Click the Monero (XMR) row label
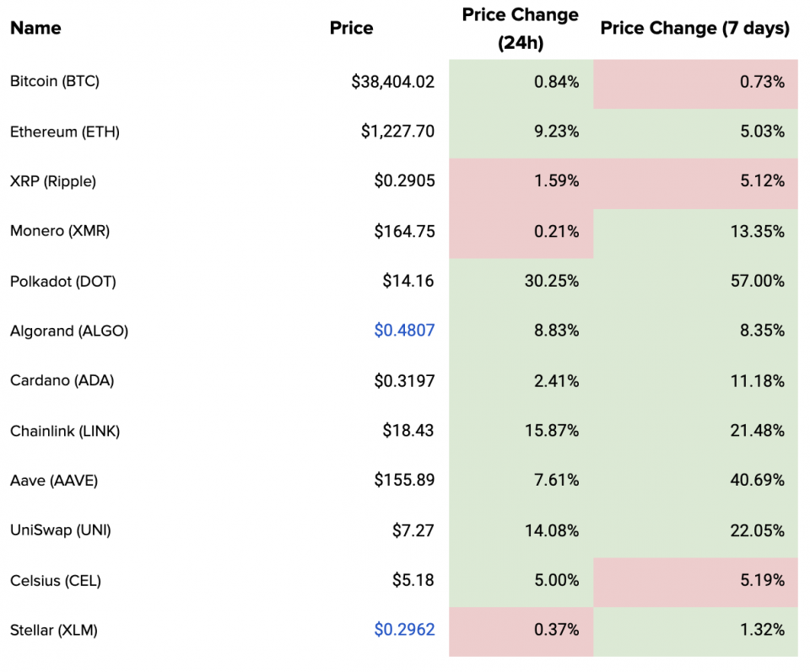This screenshot has height=672, width=810. click(x=60, y=231)
